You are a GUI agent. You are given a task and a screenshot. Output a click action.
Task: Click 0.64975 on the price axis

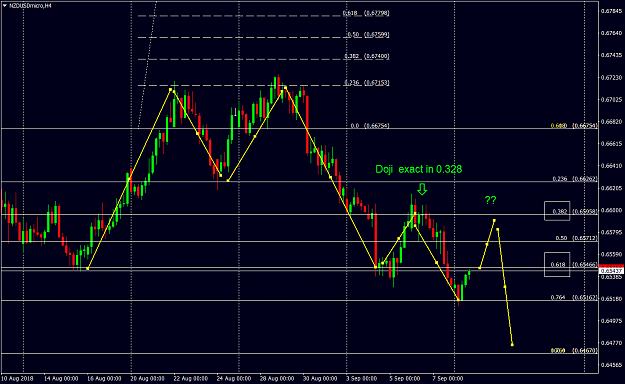(611, 321)
